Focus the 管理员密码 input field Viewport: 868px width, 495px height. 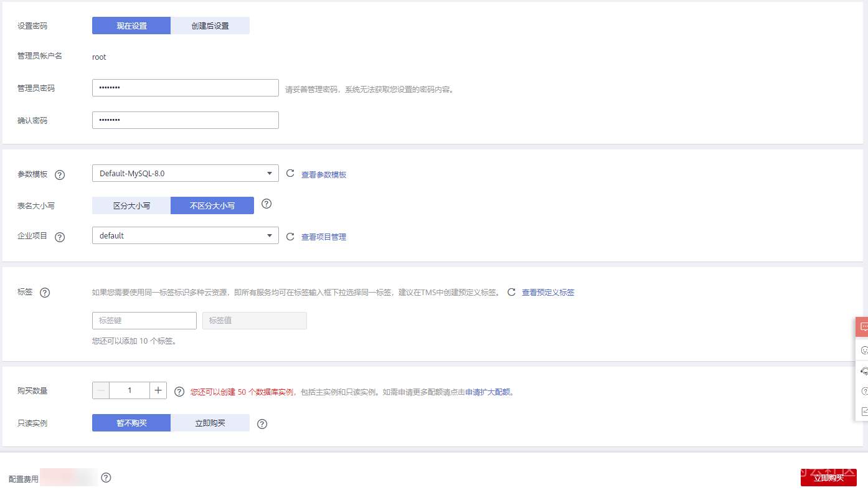pos(186,88)
